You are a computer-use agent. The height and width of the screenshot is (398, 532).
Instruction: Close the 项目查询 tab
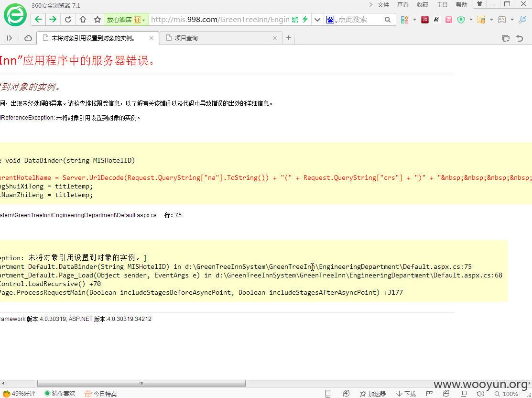tap(275, 38)
